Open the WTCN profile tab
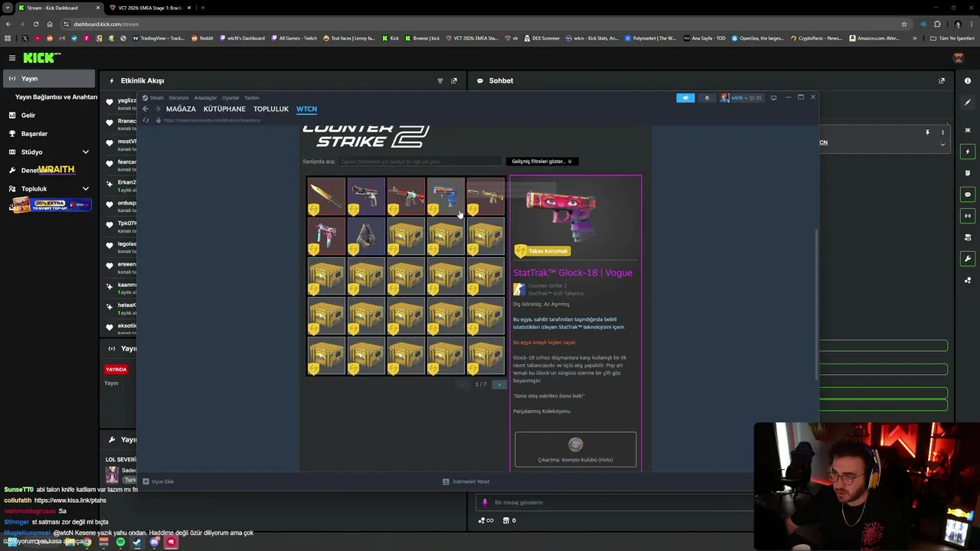 click(306, 109)
